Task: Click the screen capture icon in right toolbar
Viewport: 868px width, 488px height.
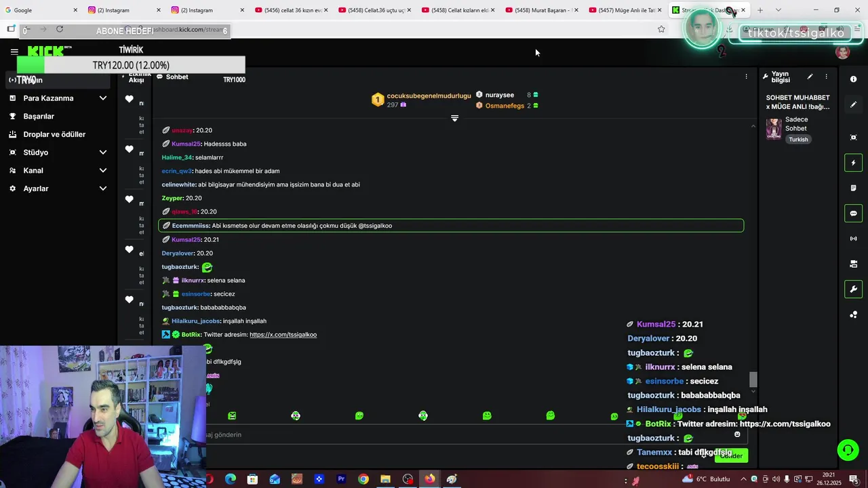Action: click(x=853, y=138)
